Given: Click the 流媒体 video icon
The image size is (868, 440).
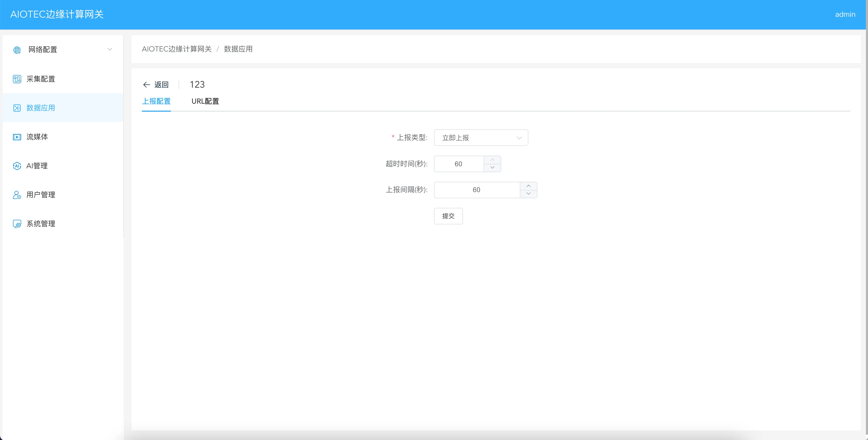Looking at the screenshot, I should pos(17,137).
